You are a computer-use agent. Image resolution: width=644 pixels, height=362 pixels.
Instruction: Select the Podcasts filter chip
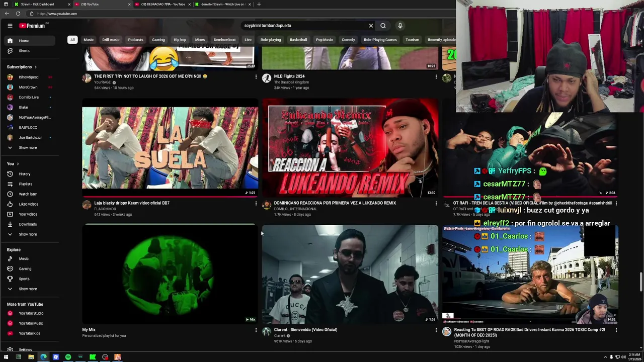[x=135, y=40]
